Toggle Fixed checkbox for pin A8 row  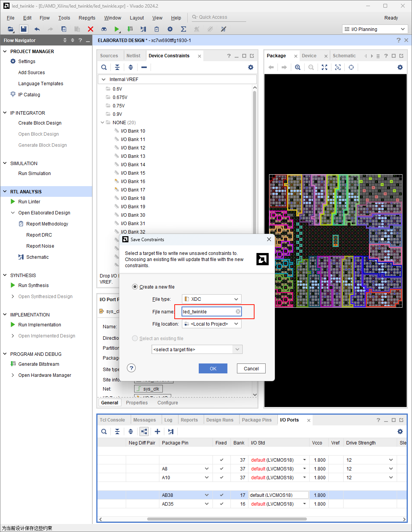click(x=222, y=469)
